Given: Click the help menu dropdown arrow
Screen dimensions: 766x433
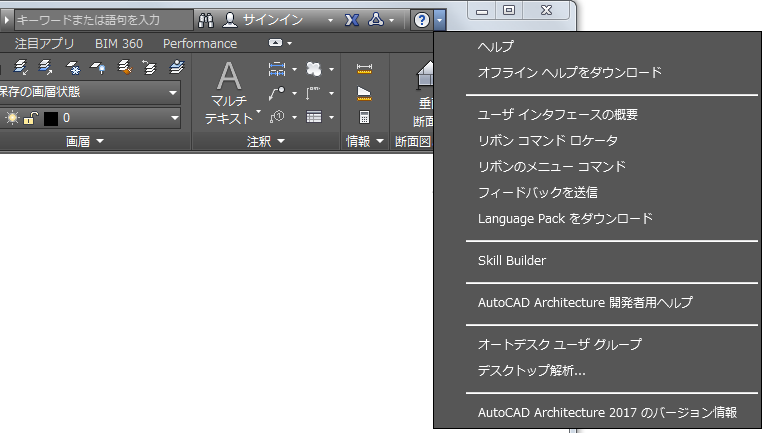Looking at the screenshot, I should coord(440,20).
